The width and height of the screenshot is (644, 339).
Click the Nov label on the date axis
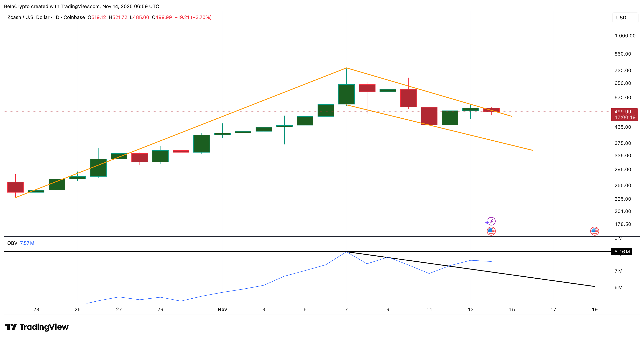click(222, 310)
